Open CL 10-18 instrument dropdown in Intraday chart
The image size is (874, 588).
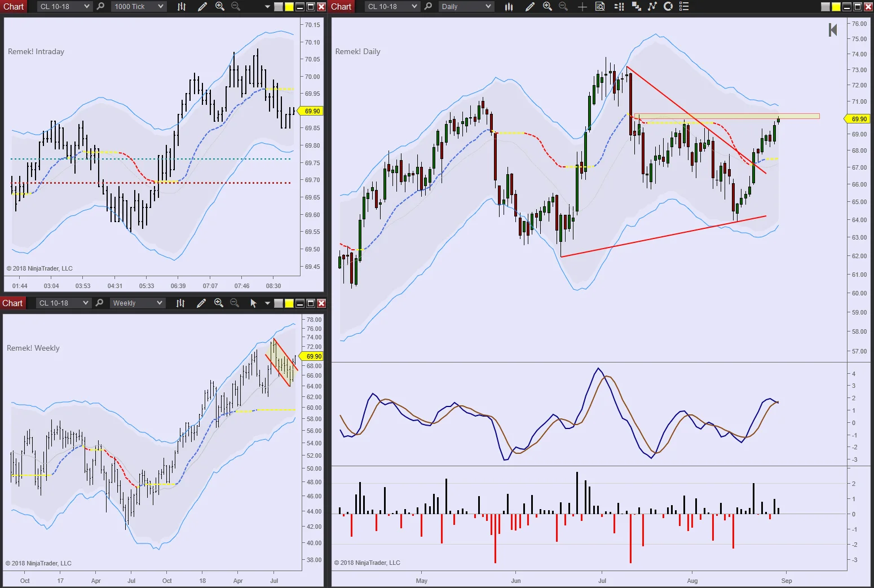[x=64, y=7]
